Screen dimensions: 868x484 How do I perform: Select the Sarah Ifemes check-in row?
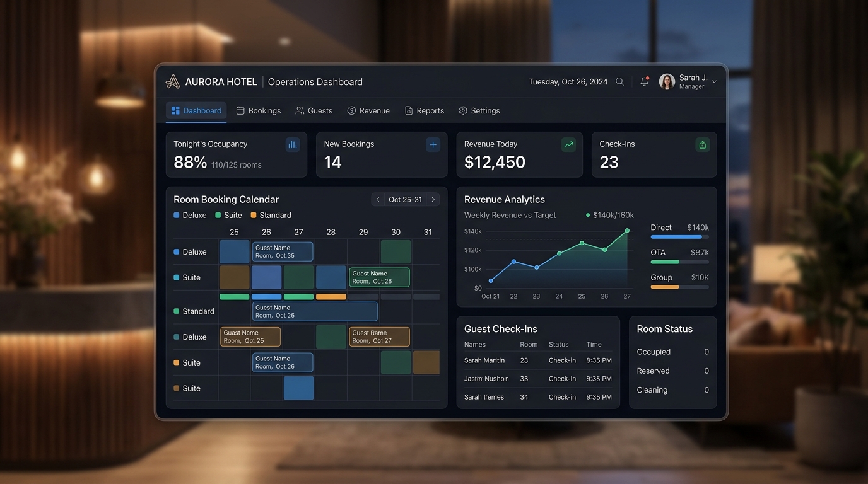coord(538,397)
